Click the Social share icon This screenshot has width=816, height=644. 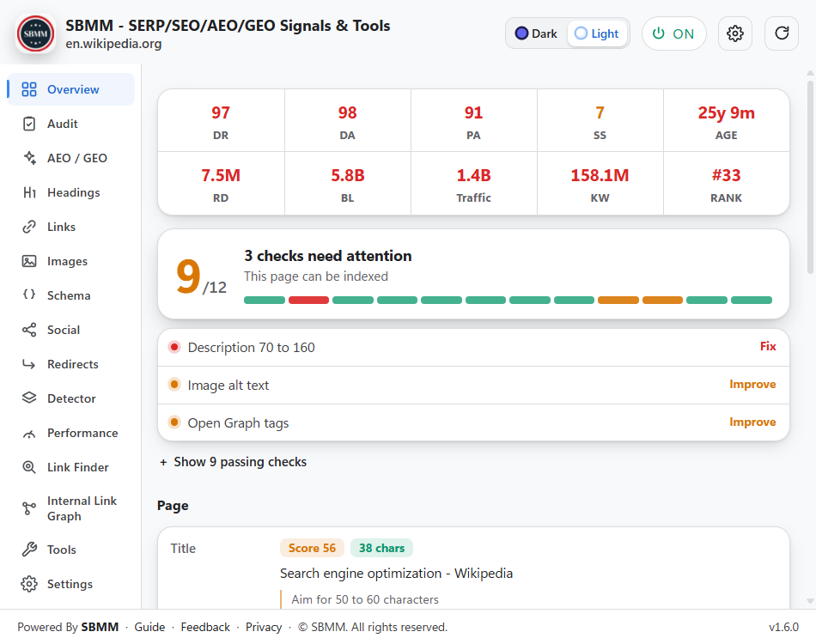(29, 330)
